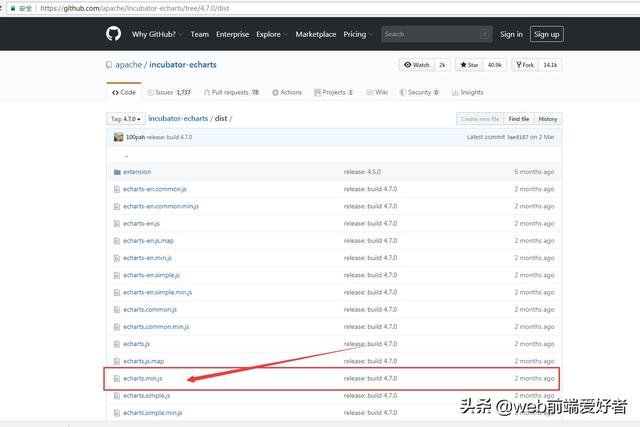Open the Pull requests tab

click(x=231, y=92)
